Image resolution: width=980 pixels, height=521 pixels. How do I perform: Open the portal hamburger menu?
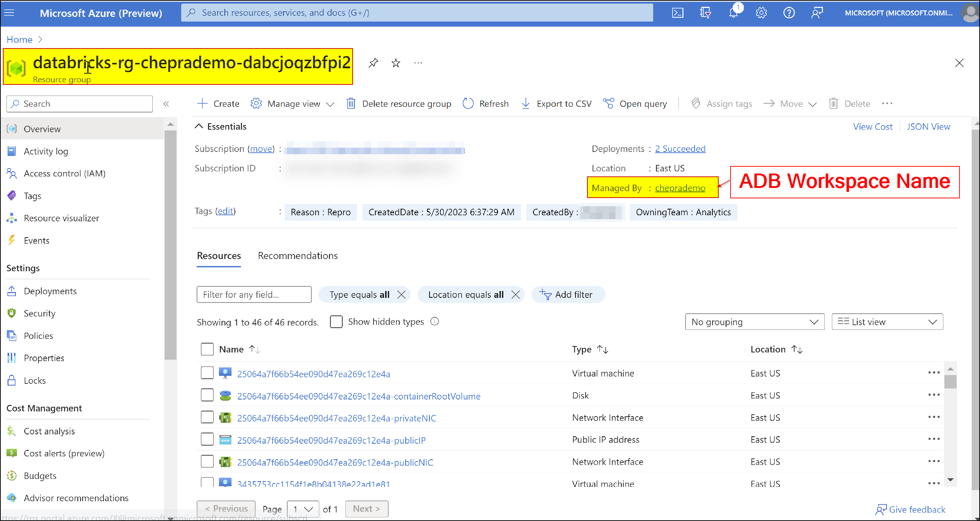[x=9, y=13]
